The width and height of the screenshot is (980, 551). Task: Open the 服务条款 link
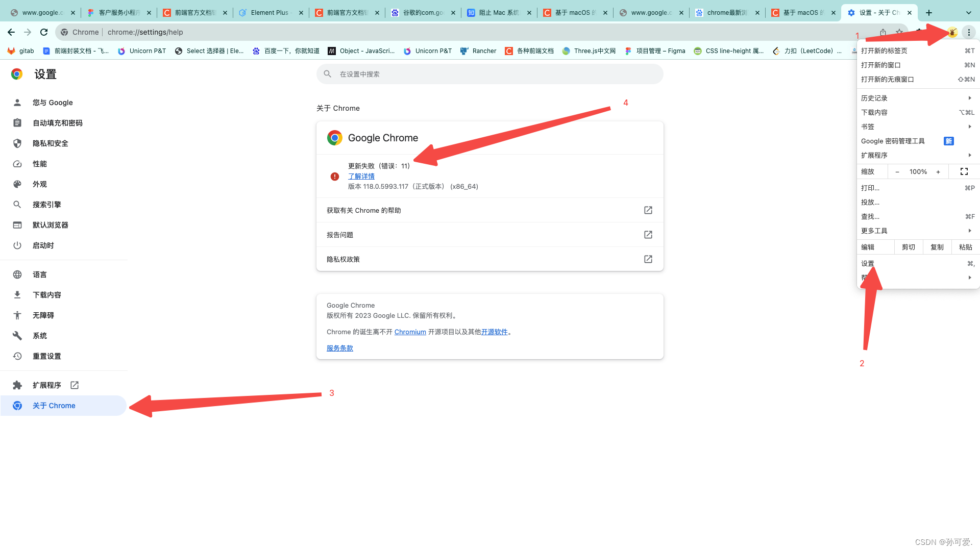[340, 348]
